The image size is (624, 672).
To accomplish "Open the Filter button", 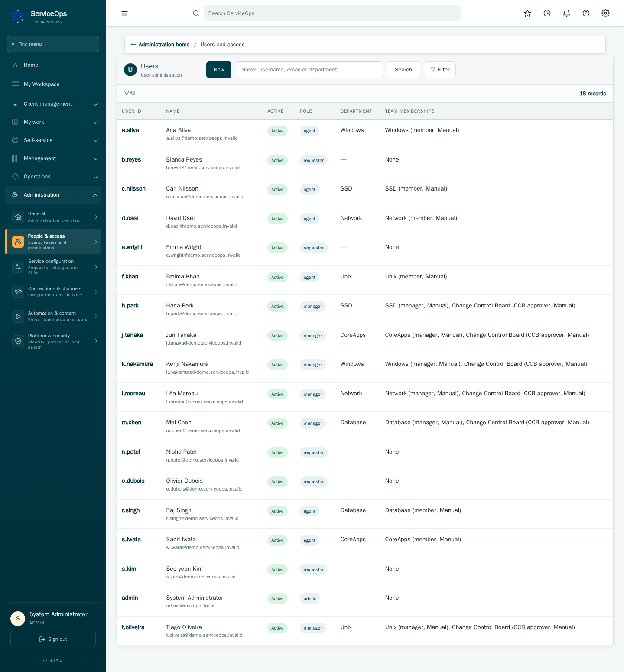I will coord(440,70).
